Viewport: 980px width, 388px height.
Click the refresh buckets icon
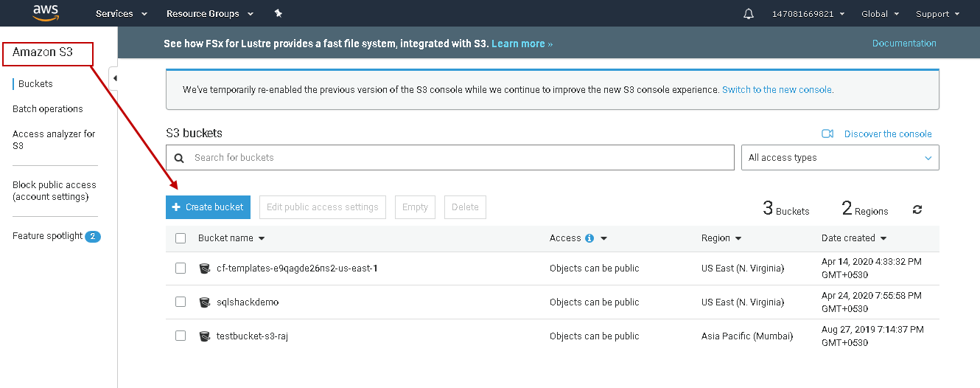[917, 209]
